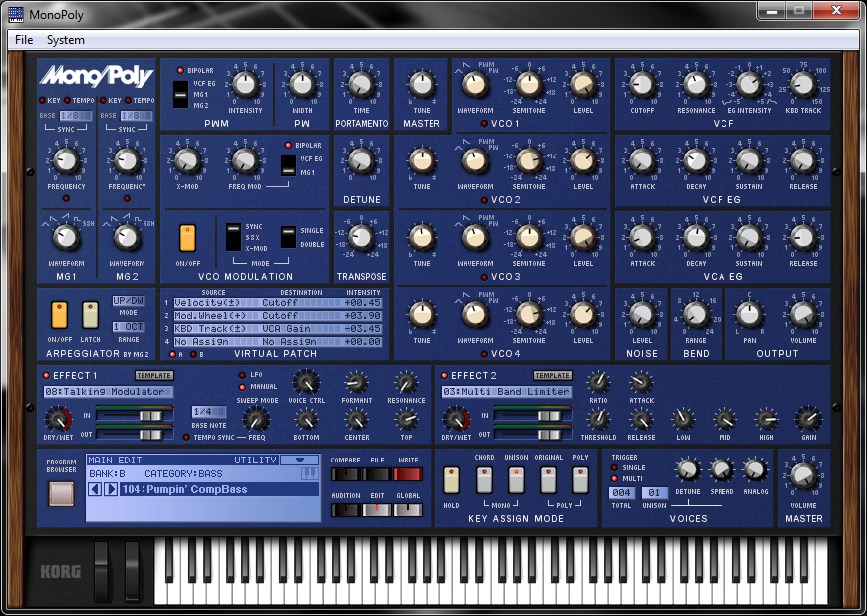Viewport: 867px width, 616px height.
Task: Go to next program arrow
Action: click(x=111, y=489)
